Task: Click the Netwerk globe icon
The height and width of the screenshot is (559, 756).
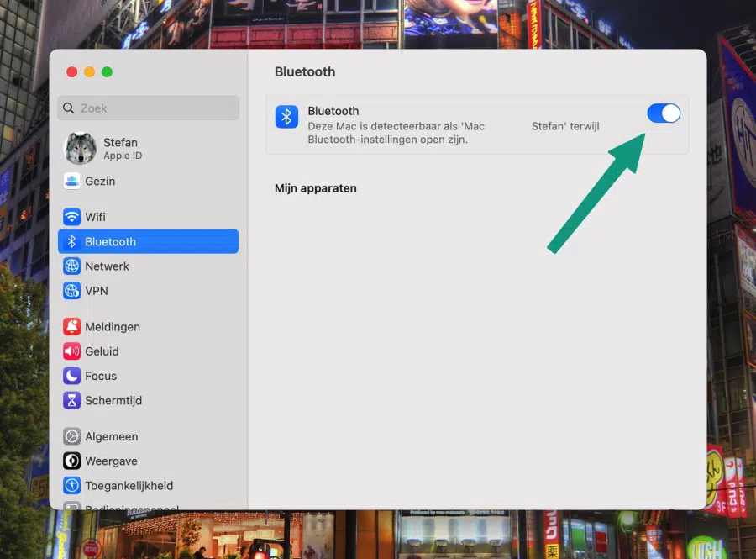Action: coord(72,266)
